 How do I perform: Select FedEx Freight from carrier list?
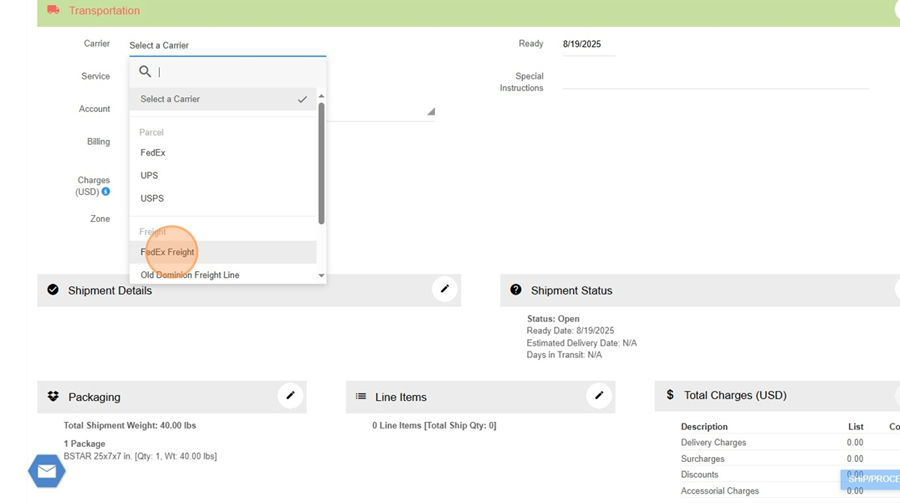click(168, 252)
